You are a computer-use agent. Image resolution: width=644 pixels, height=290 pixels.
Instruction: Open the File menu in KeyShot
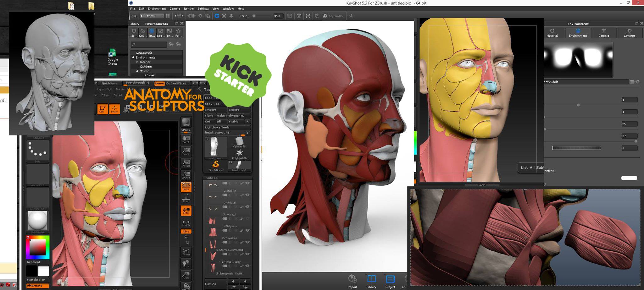(x=133, y=8)
